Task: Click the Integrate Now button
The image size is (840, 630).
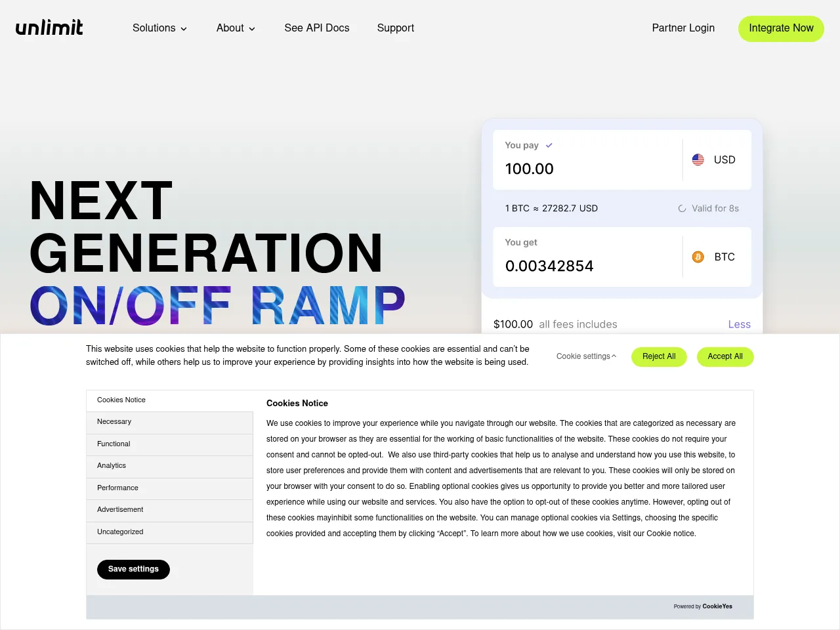Action: pos(781,28)
